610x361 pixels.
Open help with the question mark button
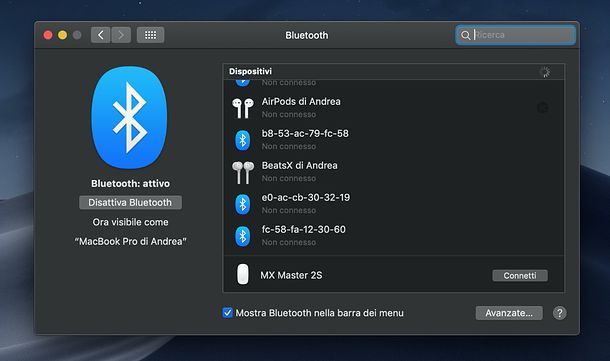tap(559, 313)
